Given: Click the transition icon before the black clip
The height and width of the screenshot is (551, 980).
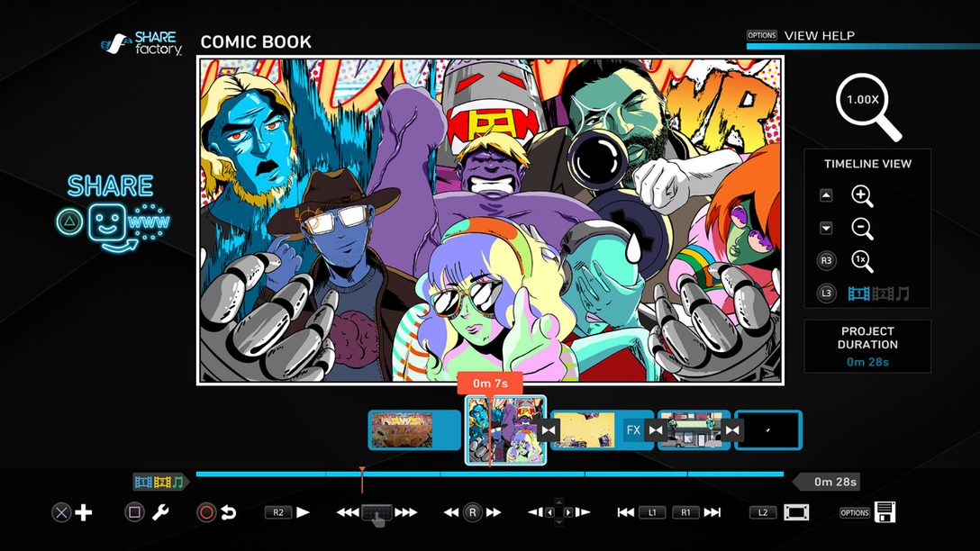Looking at the screenshot, I should tap(732, 429).
